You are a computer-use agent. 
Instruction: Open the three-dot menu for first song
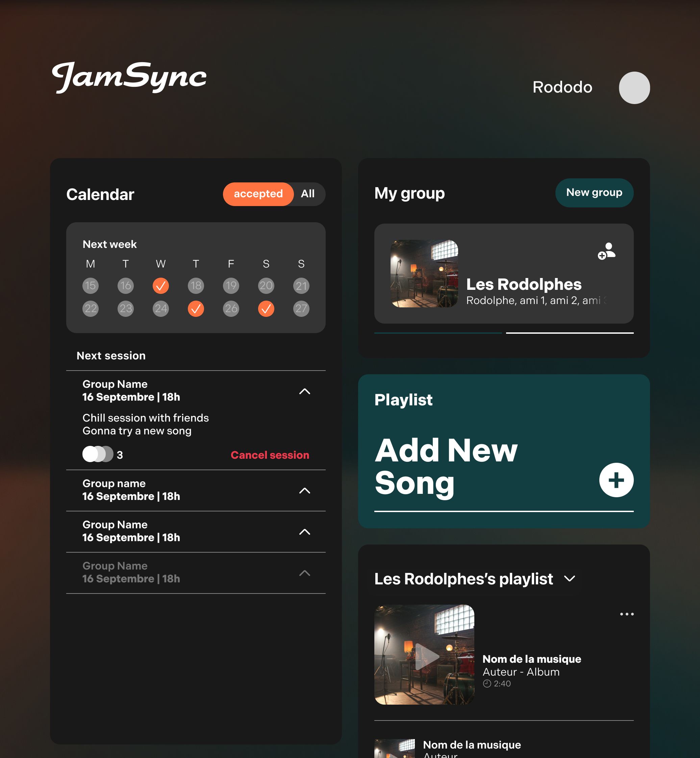click(626, 614)
